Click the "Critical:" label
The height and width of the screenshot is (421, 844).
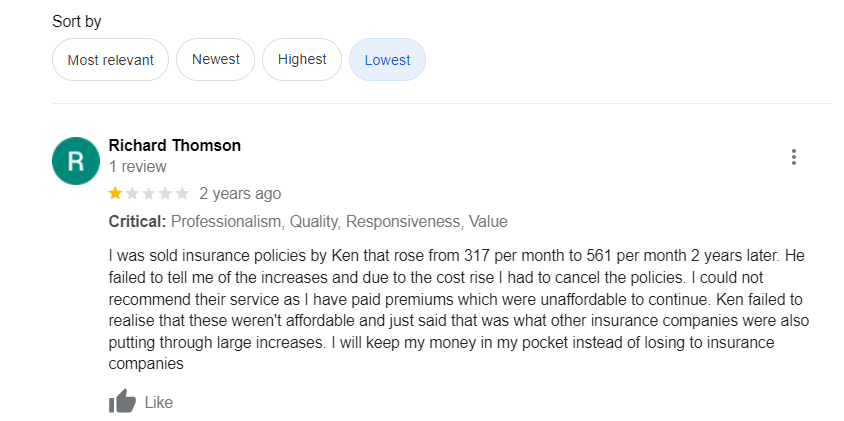click(138, 221)
